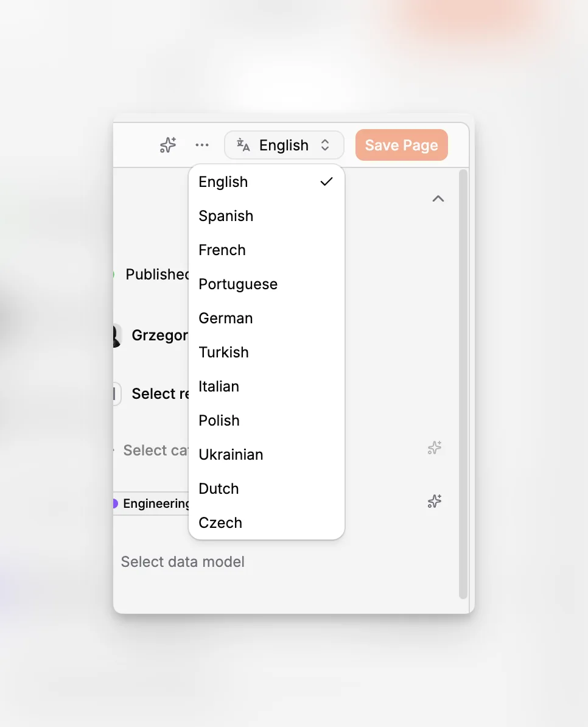
Task: Click the panel's vertical scrollbar
Action: pos(463,384)
